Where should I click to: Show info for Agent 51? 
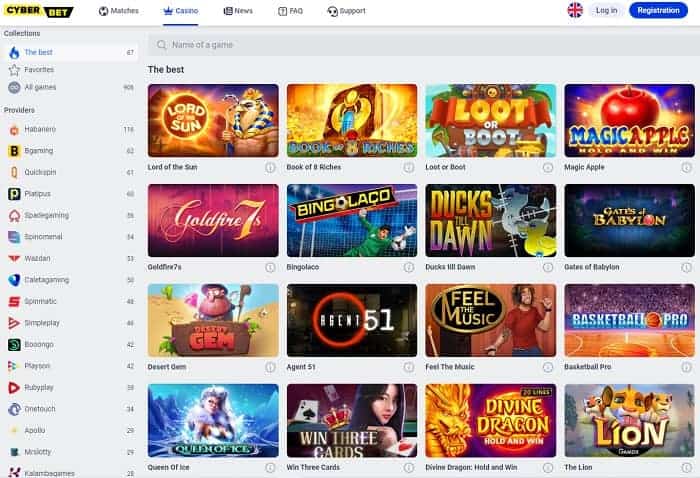point(409,367)
